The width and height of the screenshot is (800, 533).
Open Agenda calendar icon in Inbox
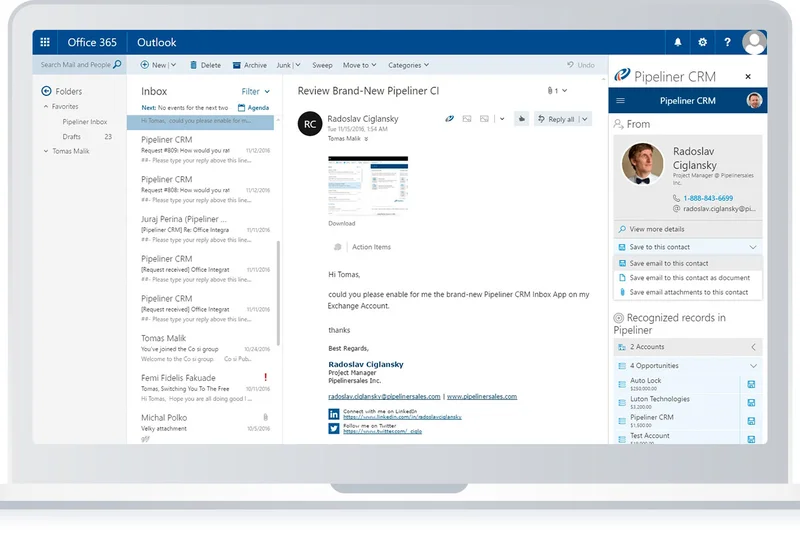click(x=241, y=108)
